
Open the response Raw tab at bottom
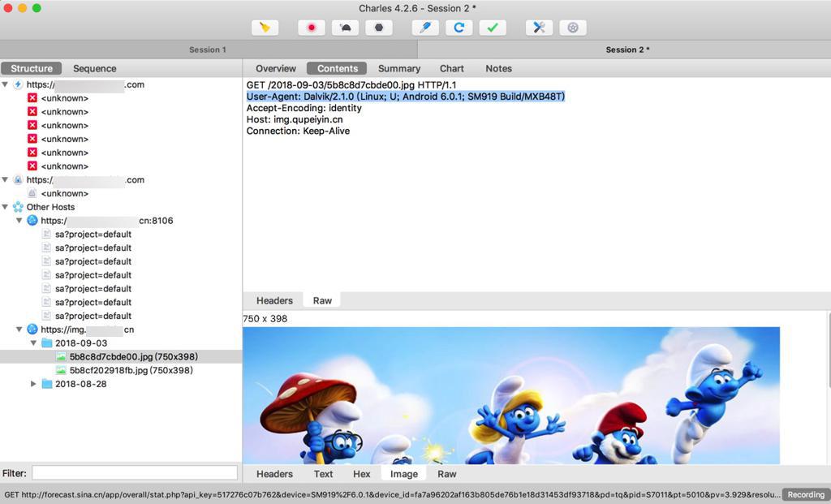(447, 474)
